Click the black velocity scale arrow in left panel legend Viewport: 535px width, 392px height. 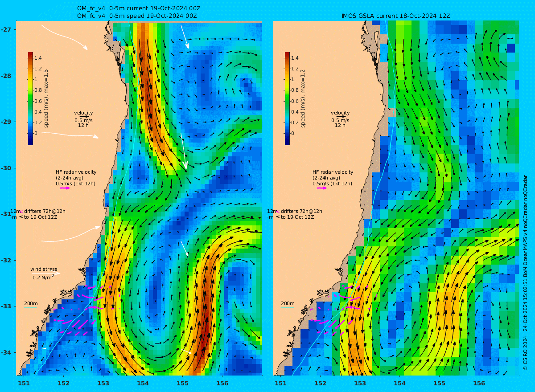point(84,117)
